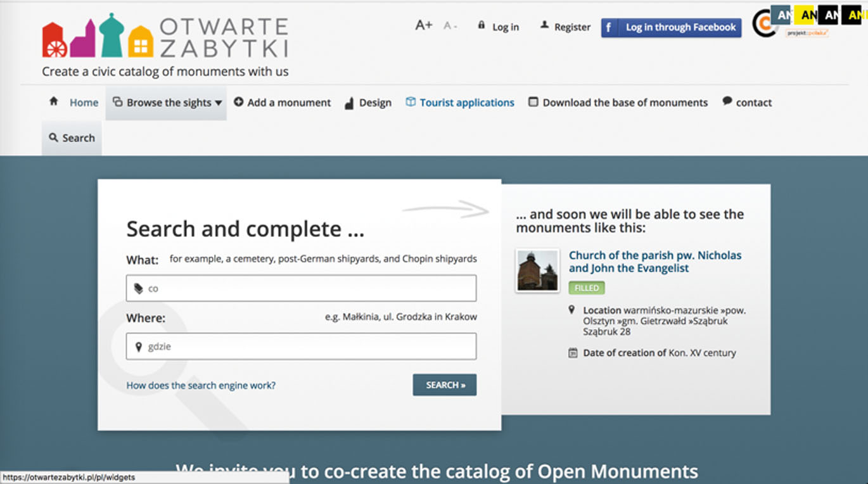This screenshot has height=484, width=868.
Task: Click the church monument thumbnail
Action: (x=537, y=271)
